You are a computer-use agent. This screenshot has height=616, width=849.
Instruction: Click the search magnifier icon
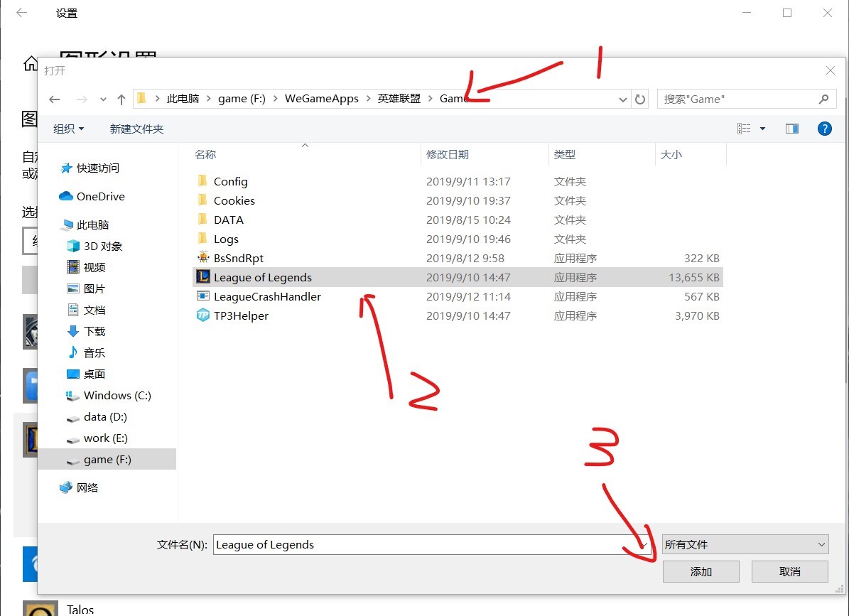click(823, 99)
